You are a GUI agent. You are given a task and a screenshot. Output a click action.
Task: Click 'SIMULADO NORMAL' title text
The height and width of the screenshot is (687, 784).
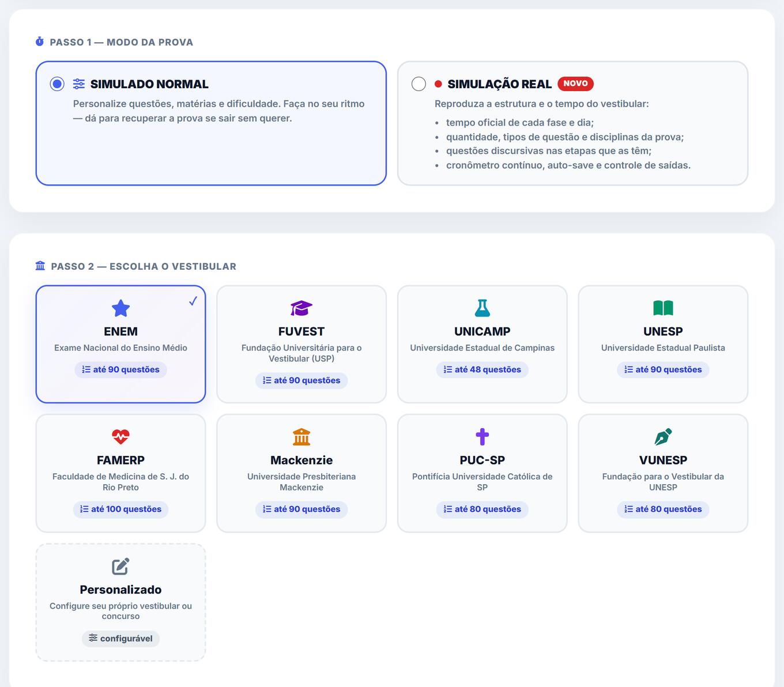click(149, 84)
